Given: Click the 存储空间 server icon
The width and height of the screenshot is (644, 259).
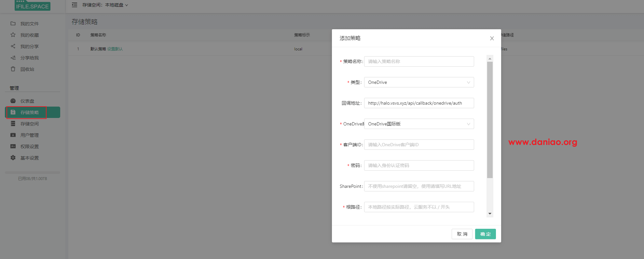Looking at the screenshot, I should (x=13, y=123).
